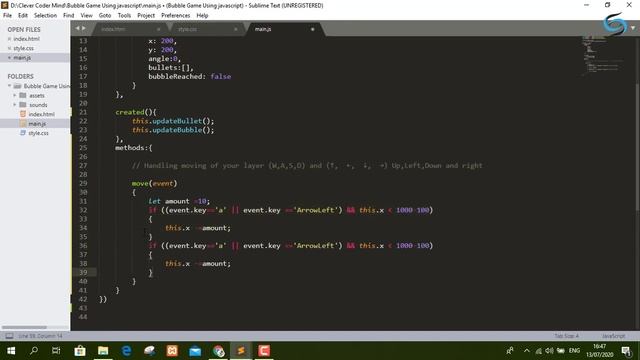Image resolution: width=640 pixels, height=360 pixels.
Task: Open Tab Size selector in status bar
Action: 567,336
